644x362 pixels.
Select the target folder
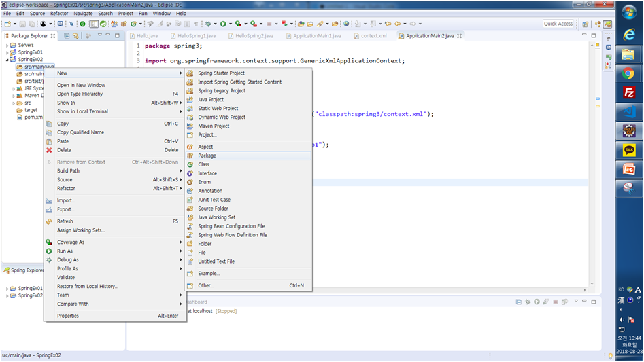click(27, 110)
